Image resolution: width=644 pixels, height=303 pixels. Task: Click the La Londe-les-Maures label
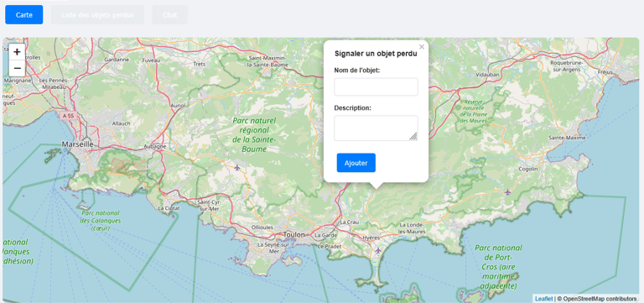coord(413,228)
